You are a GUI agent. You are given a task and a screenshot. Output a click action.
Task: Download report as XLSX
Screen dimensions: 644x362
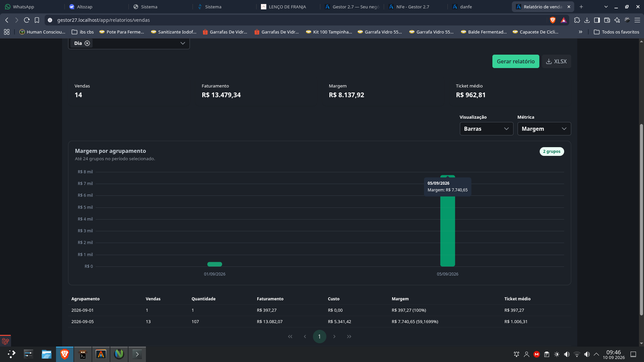pos(556,61)
